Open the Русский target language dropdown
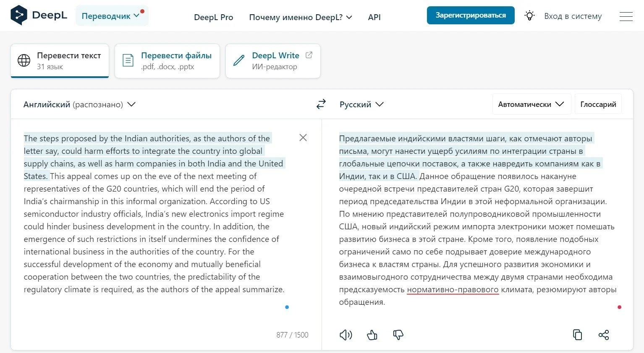 pos(361,104)
